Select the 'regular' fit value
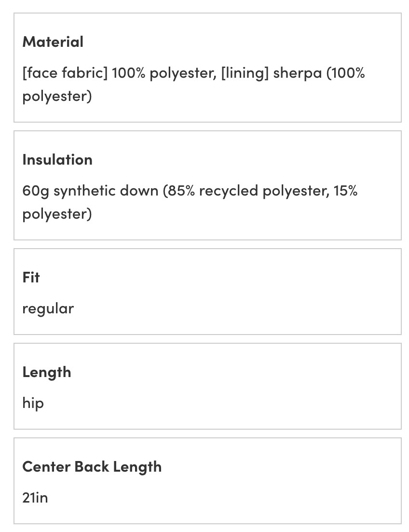Screen dimensions: 409x532 (48, 309)
